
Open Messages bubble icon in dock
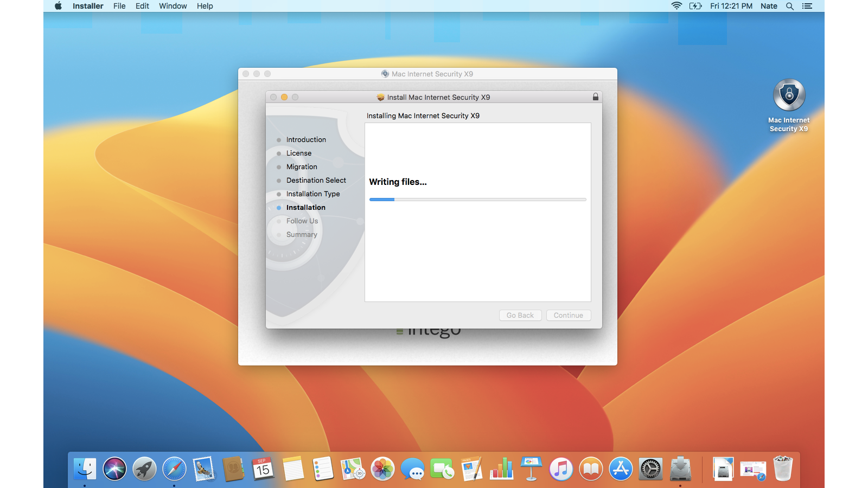412,469
